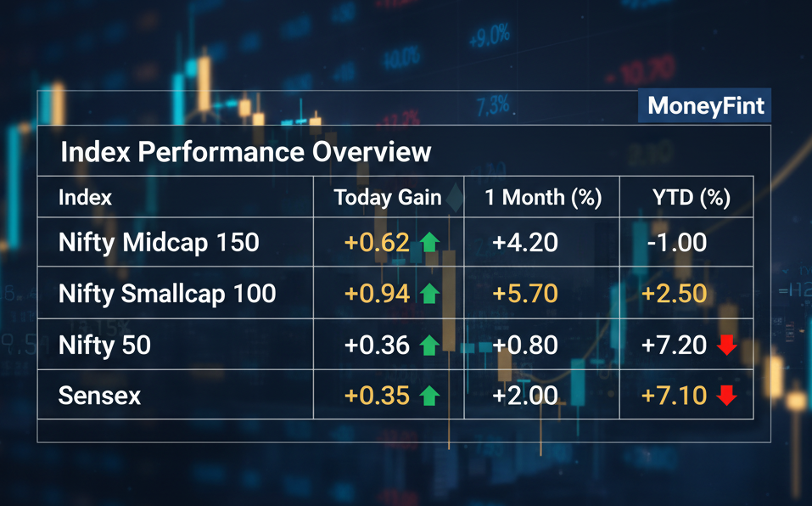Click the green up arrow for Nifty 50
Image resolution: width=812 pixels, height=506 pixels.
pyautogui.click(x=429, y=345)
